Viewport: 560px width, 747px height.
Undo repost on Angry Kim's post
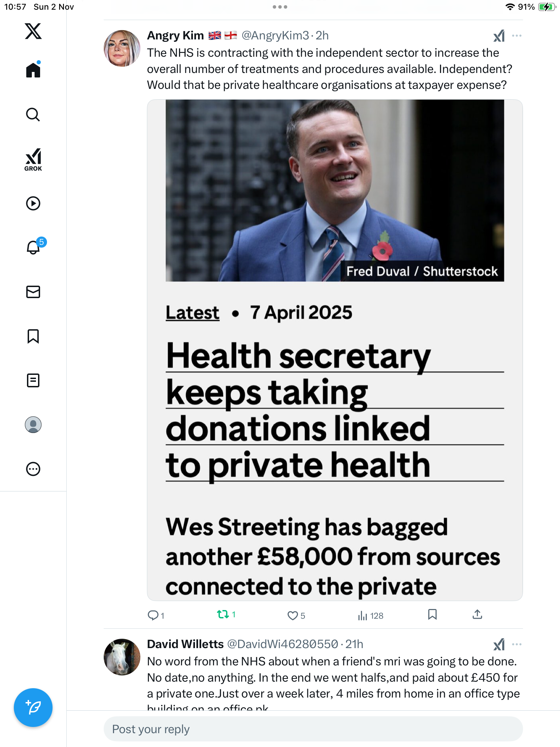click(223, 615)
